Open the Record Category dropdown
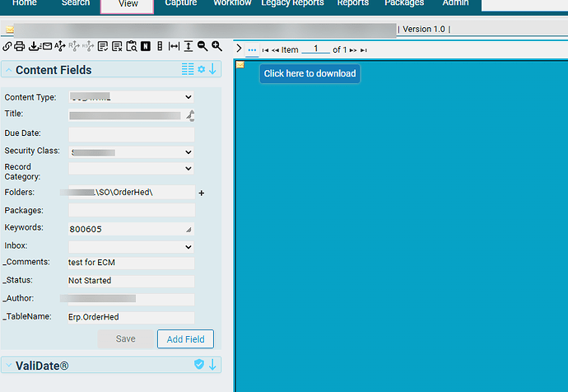The image size is (568, 392). pyautogui.click(x=131, y=169)
